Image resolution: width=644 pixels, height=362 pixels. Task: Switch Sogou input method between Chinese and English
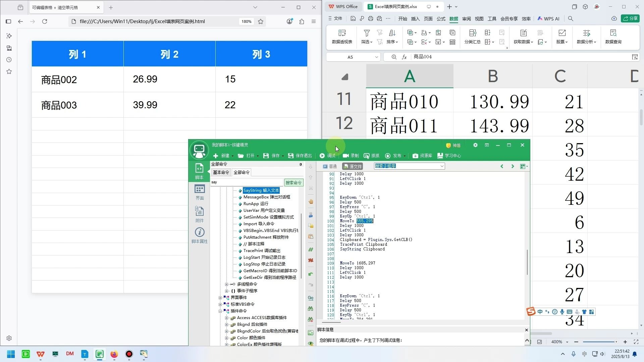click(540, 312)
